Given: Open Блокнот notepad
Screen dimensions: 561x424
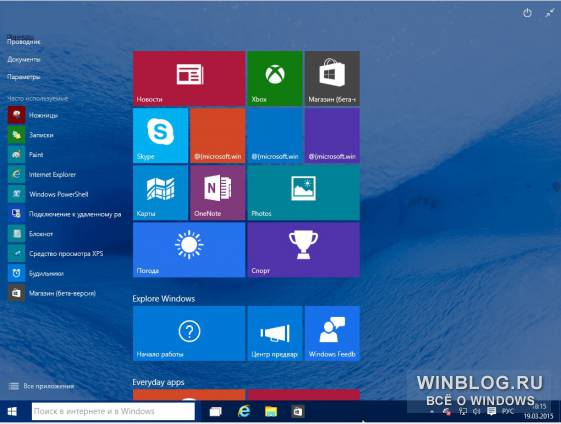Looking at the screenshot, I should 31,234.
